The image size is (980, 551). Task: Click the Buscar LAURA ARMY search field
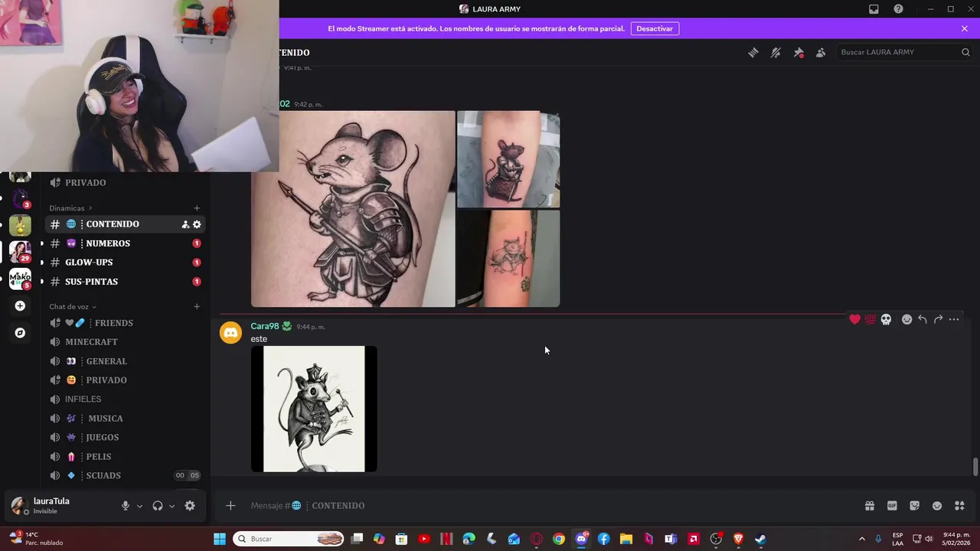pos(904,52)
